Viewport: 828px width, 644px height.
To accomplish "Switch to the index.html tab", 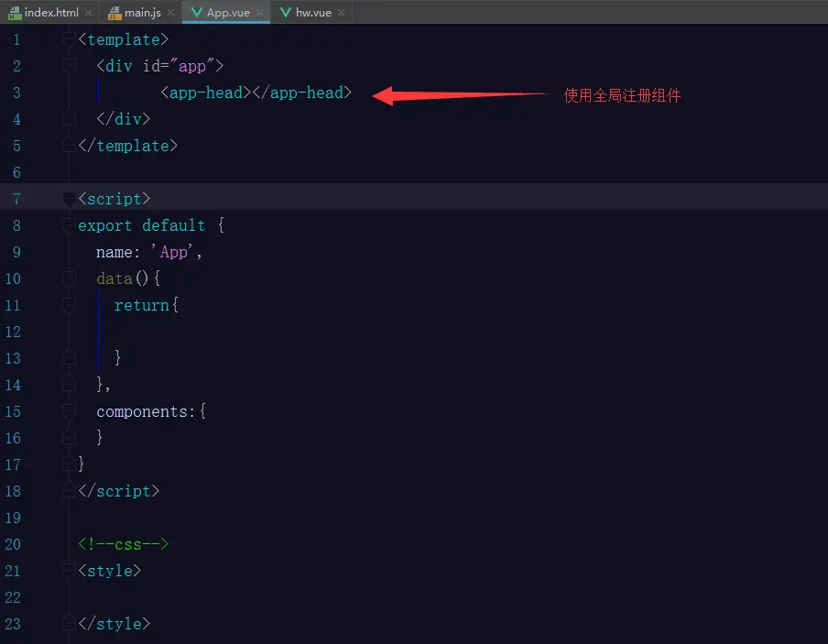I will coord(50,12).
